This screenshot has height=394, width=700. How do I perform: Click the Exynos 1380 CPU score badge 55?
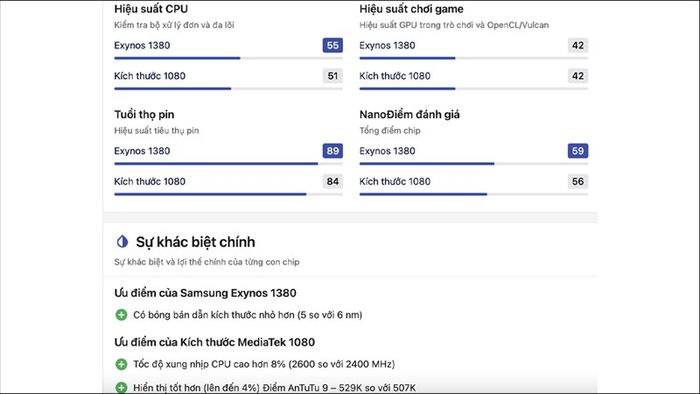(333, 45)
